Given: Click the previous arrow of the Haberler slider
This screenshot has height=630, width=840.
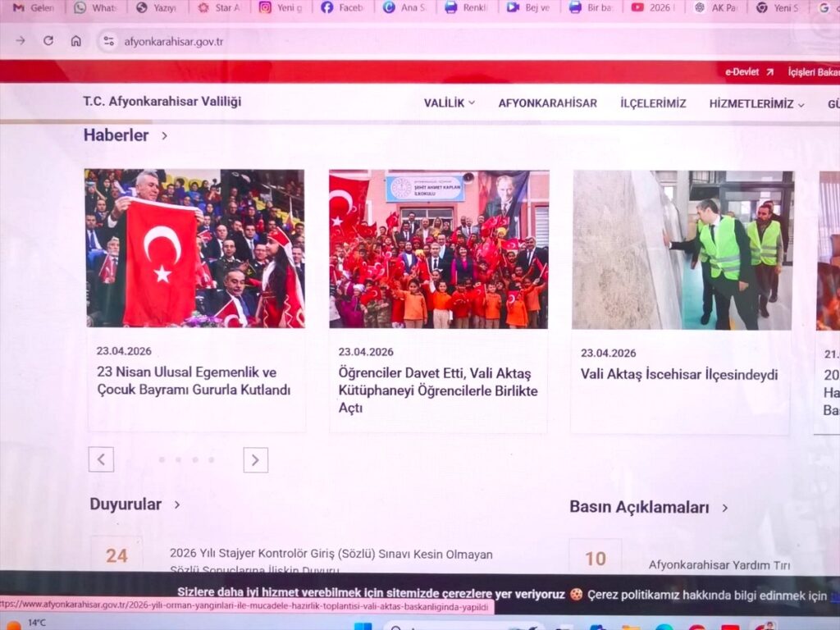Looking at the screenshot, I should [101, 459].
